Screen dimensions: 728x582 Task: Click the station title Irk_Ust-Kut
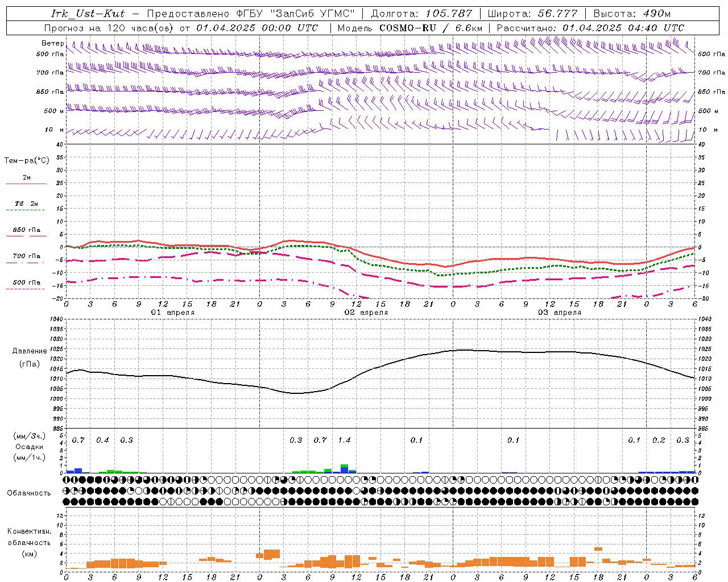[x=88, y=14]
